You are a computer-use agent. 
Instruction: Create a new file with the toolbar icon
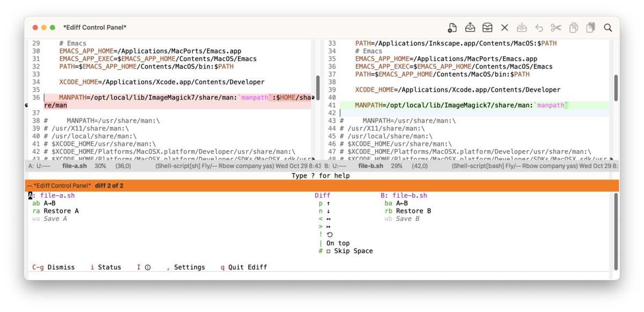tap(451, 27)
